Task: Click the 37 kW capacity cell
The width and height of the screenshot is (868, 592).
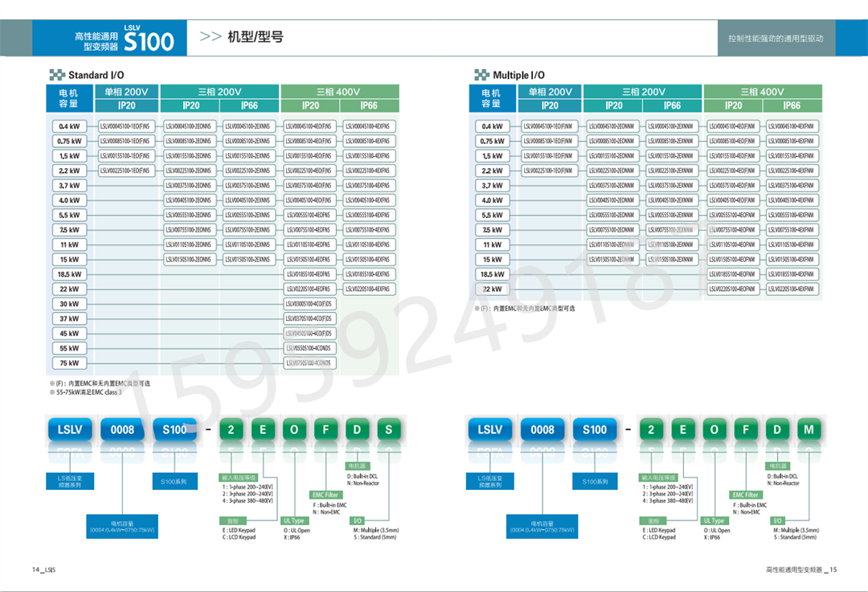Action: pyautogui.click(x=69, y=319)
